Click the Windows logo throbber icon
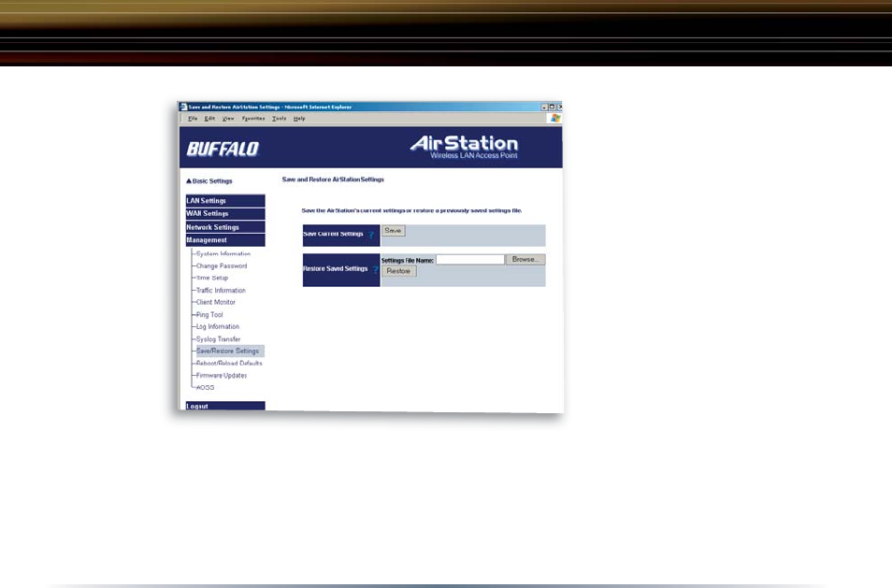Screen dimensions: 892x588 click(x=555, y=118)
